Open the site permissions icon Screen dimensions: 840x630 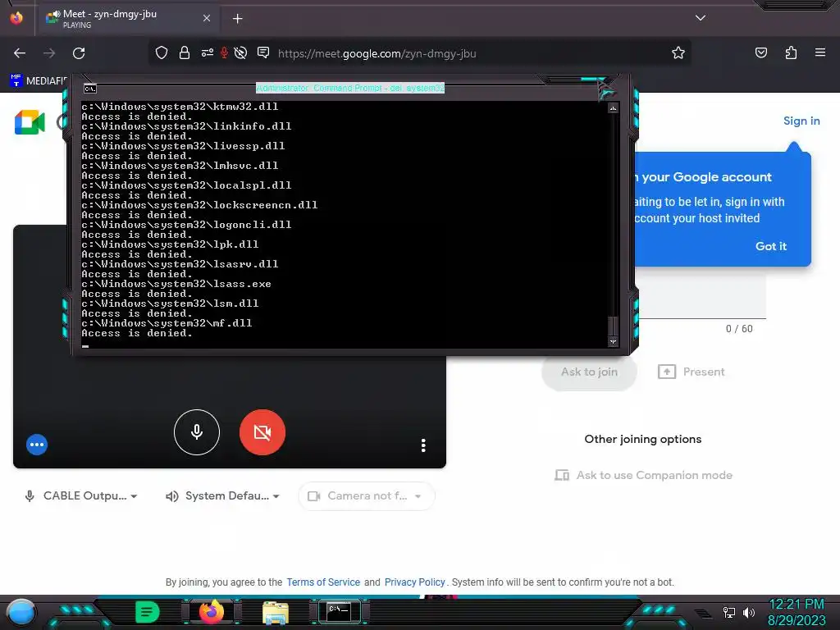[208, 52]
